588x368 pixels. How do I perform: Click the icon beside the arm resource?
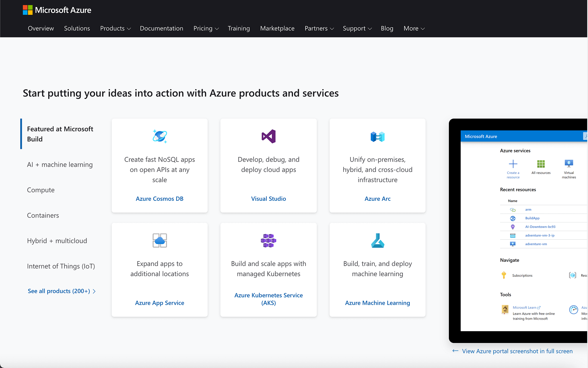click(x=513, y=210)
